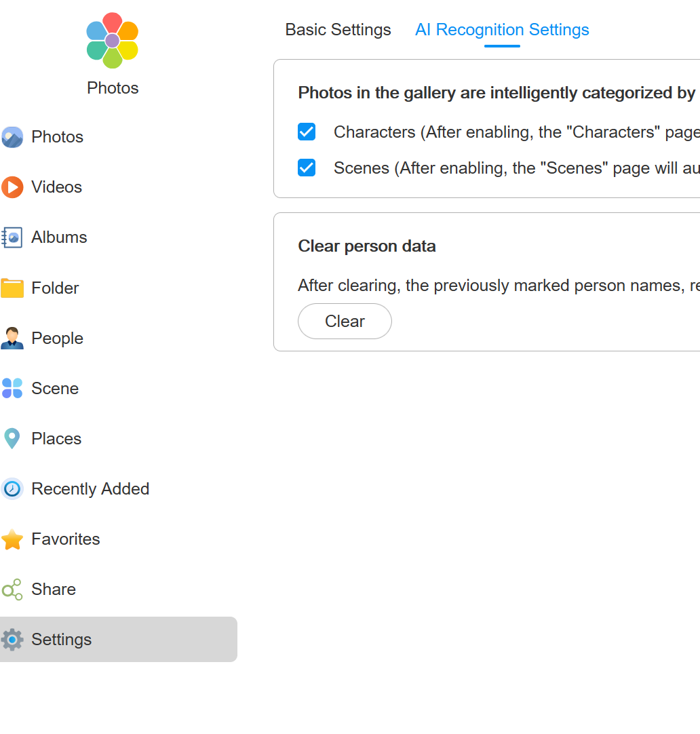The height and width of the screenshot is (734, 700).
Task: Click the Share nodes icon
Action: 12,589
